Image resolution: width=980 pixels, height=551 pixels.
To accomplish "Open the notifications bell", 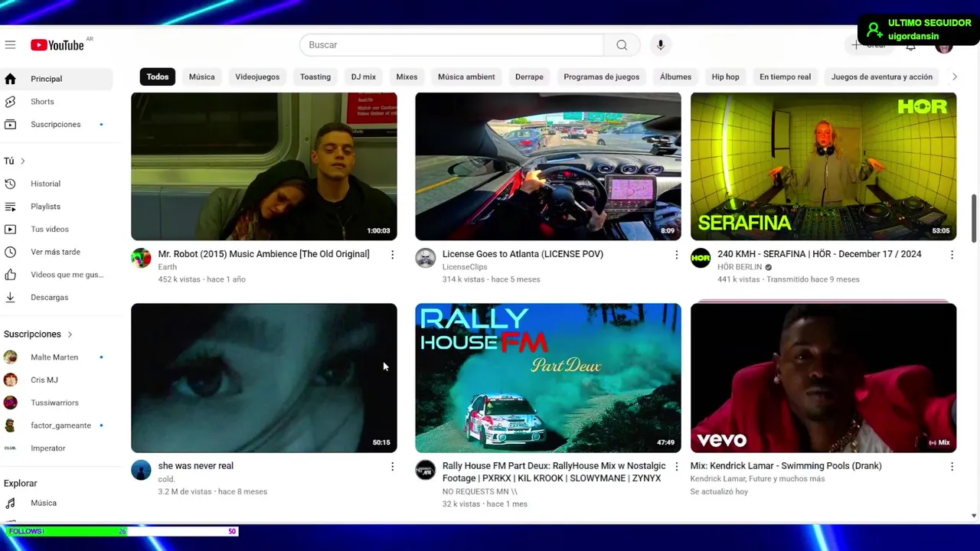I will click(910, 45).
